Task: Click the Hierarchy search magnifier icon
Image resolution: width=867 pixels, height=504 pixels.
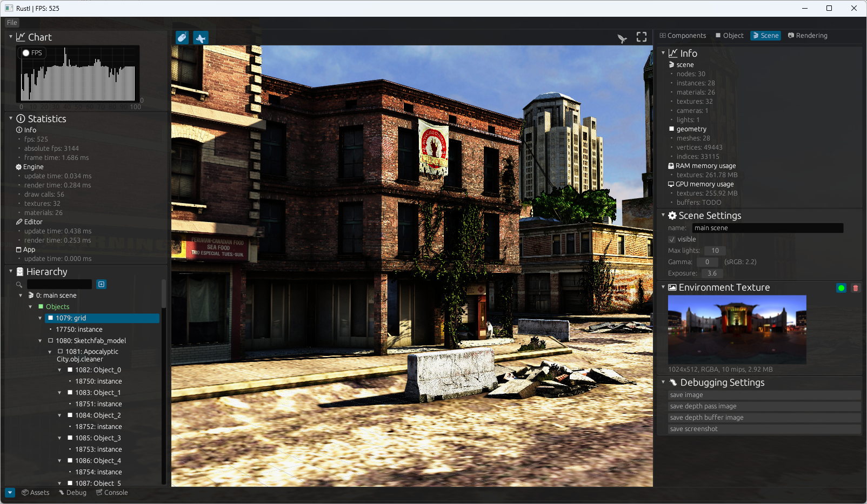Action: [x=19, y=285]
